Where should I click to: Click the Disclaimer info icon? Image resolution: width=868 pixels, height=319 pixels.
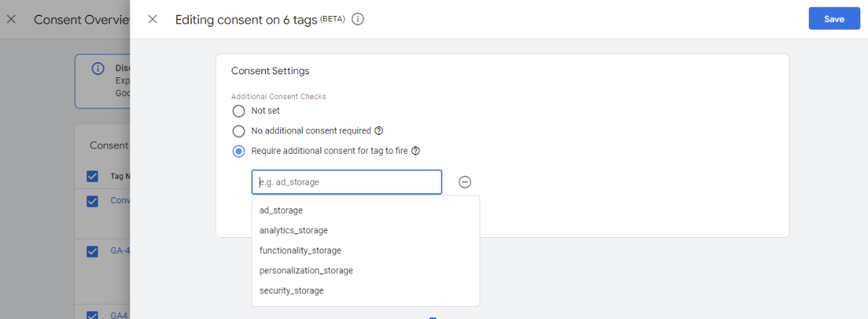click(98, 69)
